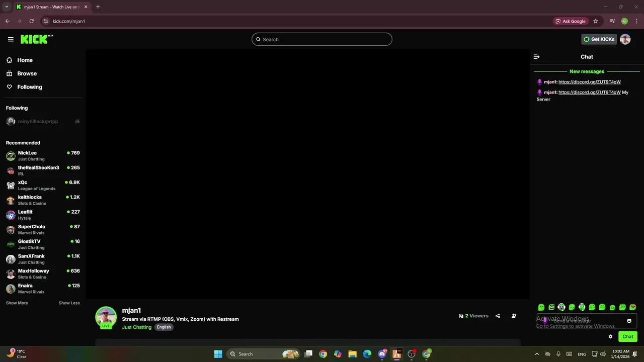Screen dimensions: 644x362
Task: Open MaxHolloway channel
Action: [43, 274]
